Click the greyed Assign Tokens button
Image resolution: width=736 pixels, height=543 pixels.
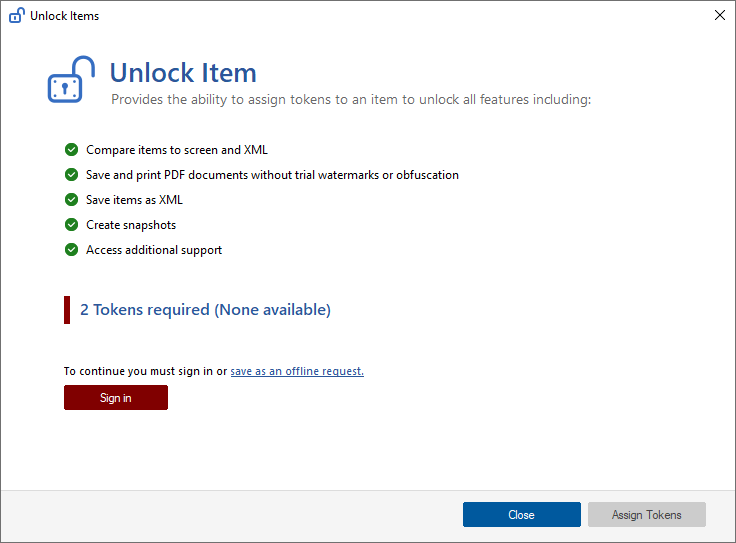647,514
